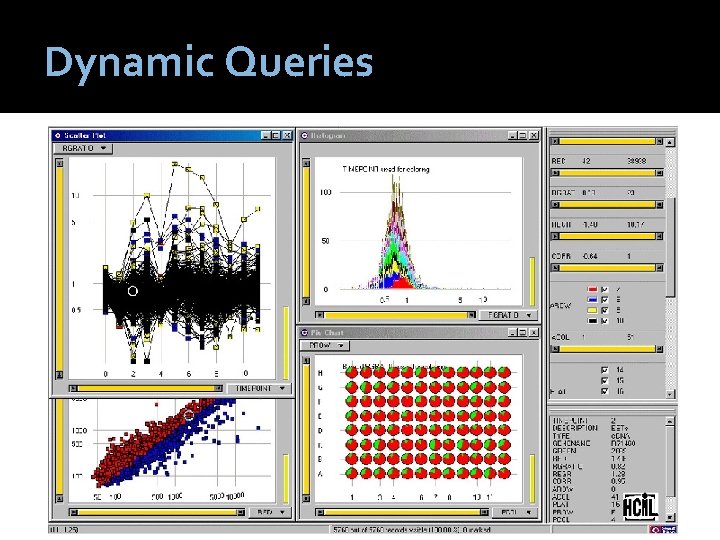Click top arrow of Pie Chart vertical slider
This screenshot has height=540, width=720.
[x=306, y=361]
